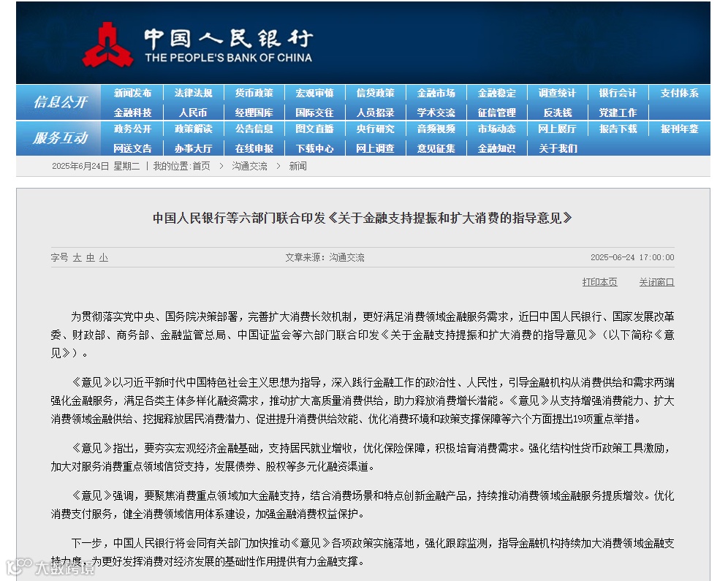
Task: Set font size to 大
Action: [x=77, y=257]
